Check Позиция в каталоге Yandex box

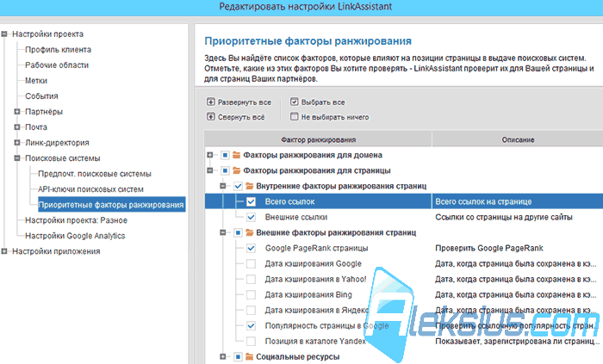[x=251, y=341]
